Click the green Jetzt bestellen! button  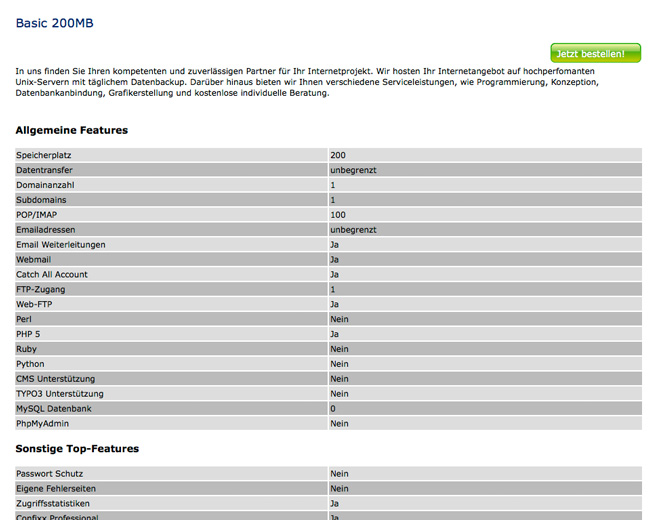click(x=595, y=53)
